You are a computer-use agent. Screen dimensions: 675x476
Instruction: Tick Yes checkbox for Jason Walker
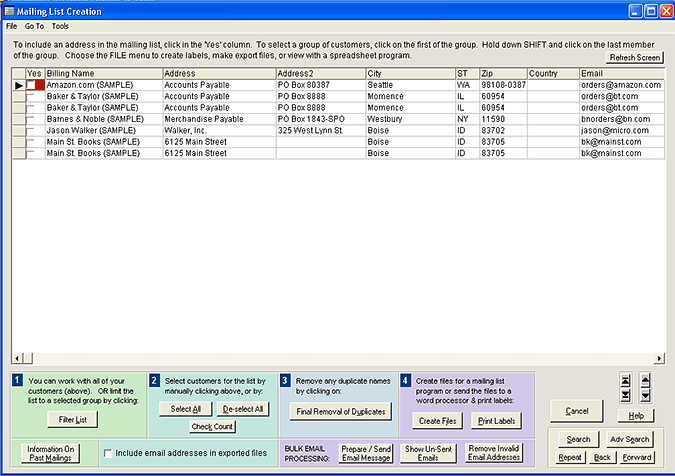[31, 130]
